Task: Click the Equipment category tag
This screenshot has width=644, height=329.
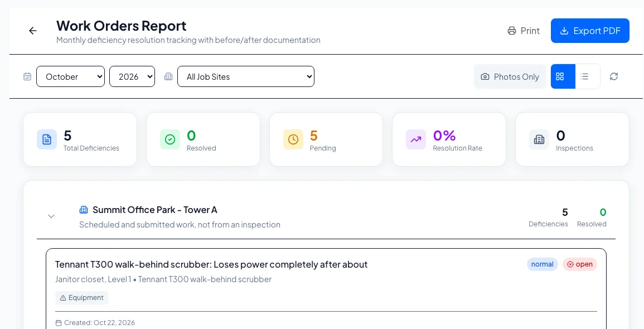Action: coord(82,298)
